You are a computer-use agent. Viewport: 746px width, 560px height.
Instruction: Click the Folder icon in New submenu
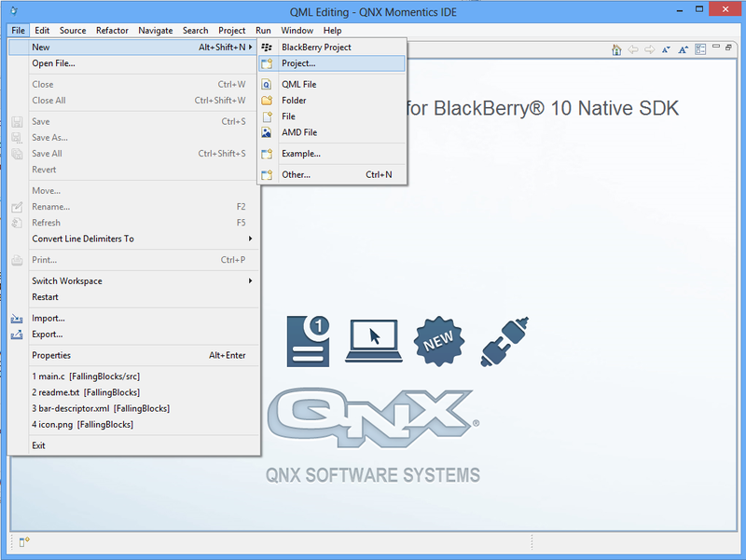pos(267,101)
